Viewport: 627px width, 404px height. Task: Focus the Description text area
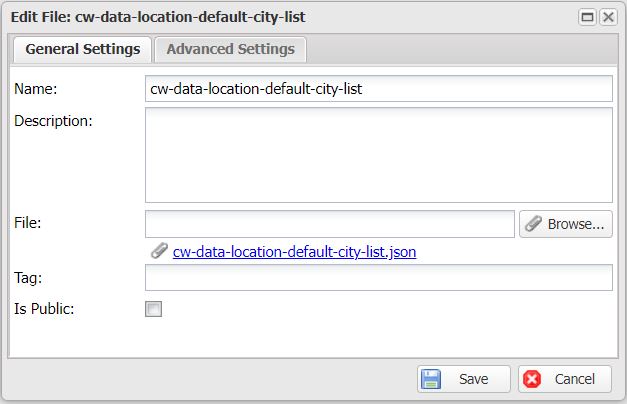[x=378, y=155]
